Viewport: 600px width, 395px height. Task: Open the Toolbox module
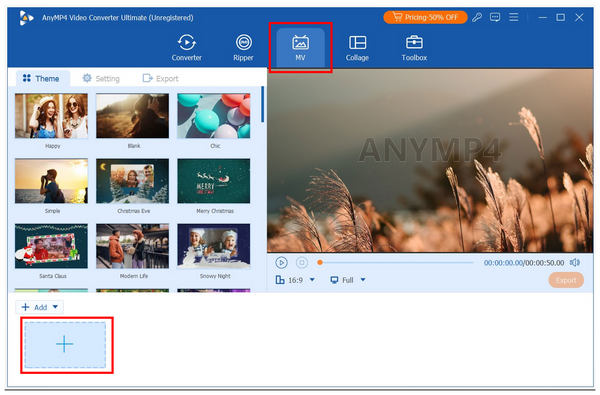click(x=414, y=48)
